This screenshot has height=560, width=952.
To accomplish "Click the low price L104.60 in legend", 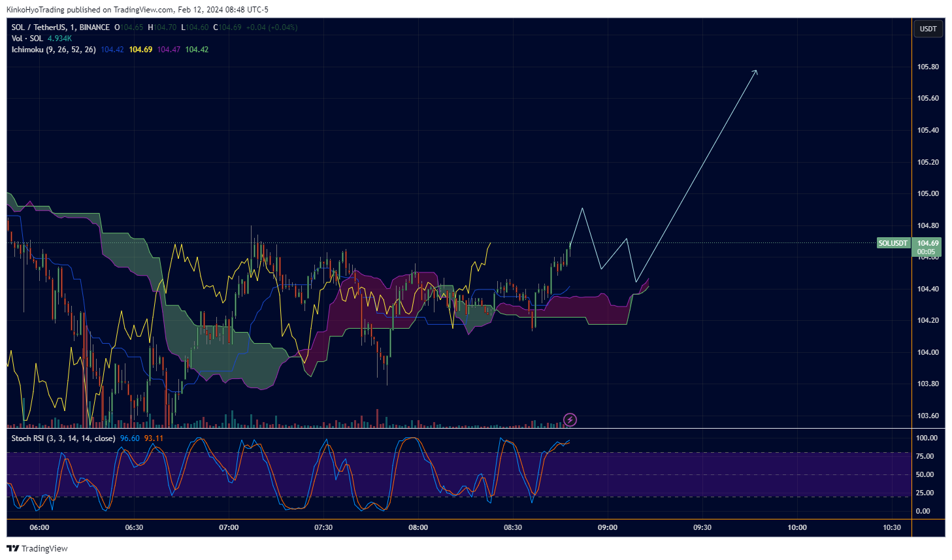I will point(195,27).
